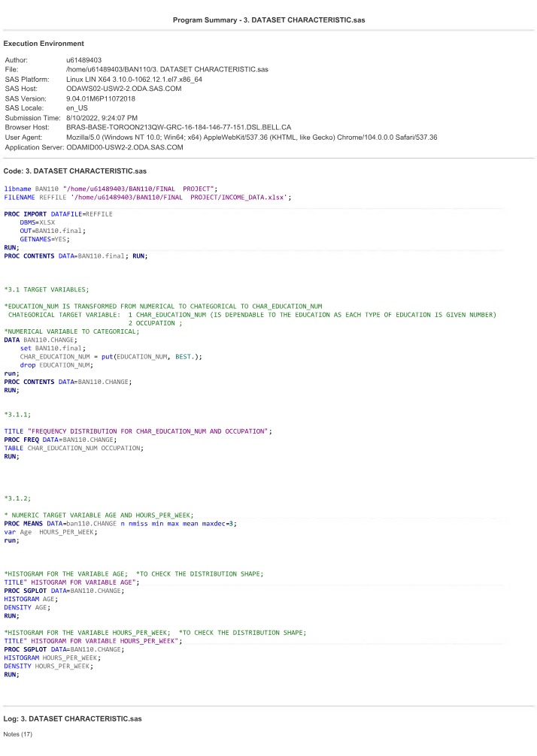The image size is (537, 756).
Task: Click SAS Locale value 'en_US'
Action: click(77, 108)
